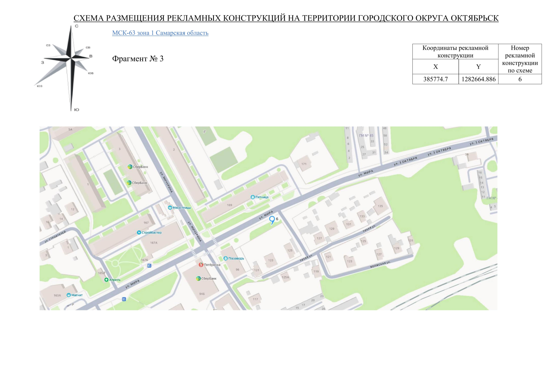
Task: Select the X coordinate cell 385774.7
Action: point(436,79)
